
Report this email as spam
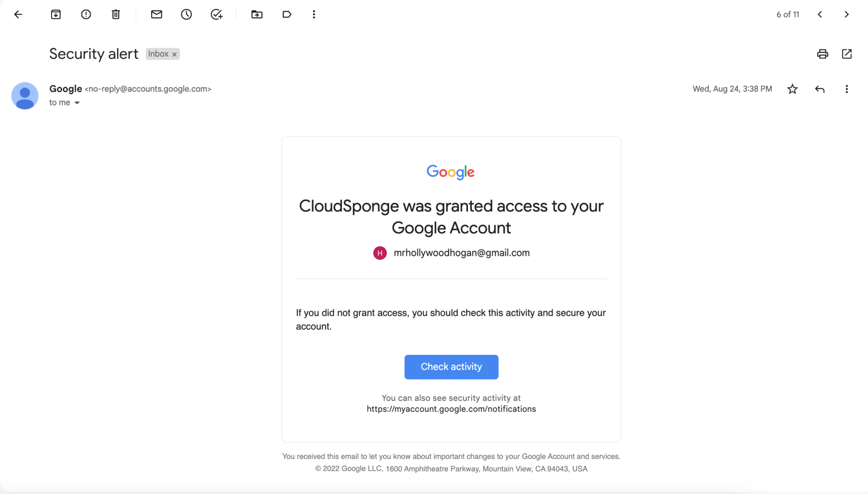pos(86,14)
